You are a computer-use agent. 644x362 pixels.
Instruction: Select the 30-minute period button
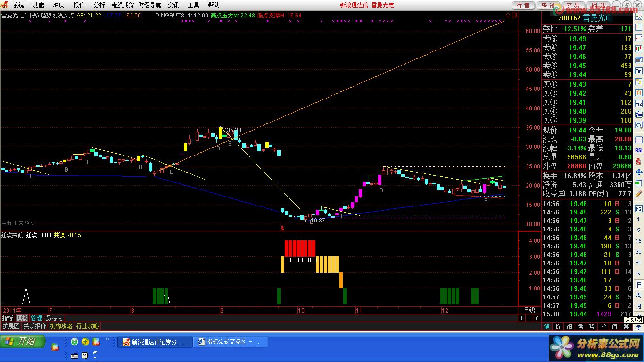tap(638, 252)
